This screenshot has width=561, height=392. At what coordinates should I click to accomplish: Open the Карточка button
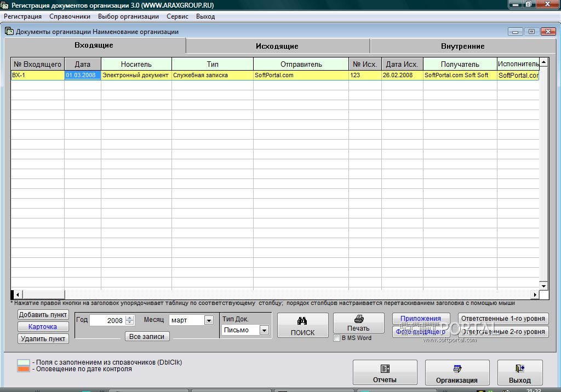point(43,326)
